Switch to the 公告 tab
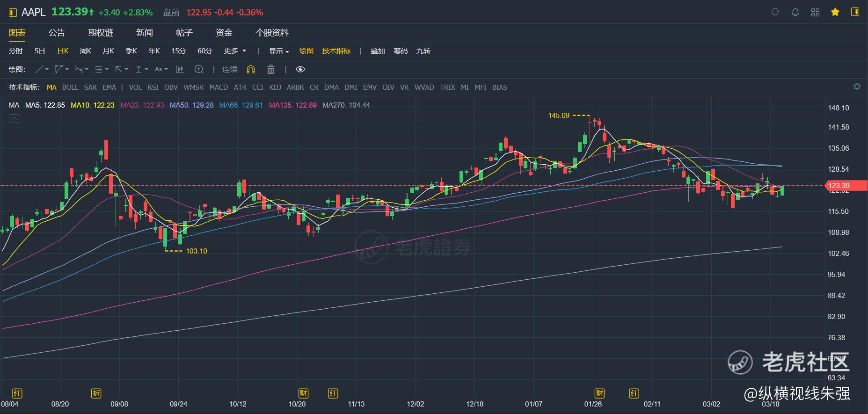The width and height of the screenshot is (868, 414). [x=57, y=33]
